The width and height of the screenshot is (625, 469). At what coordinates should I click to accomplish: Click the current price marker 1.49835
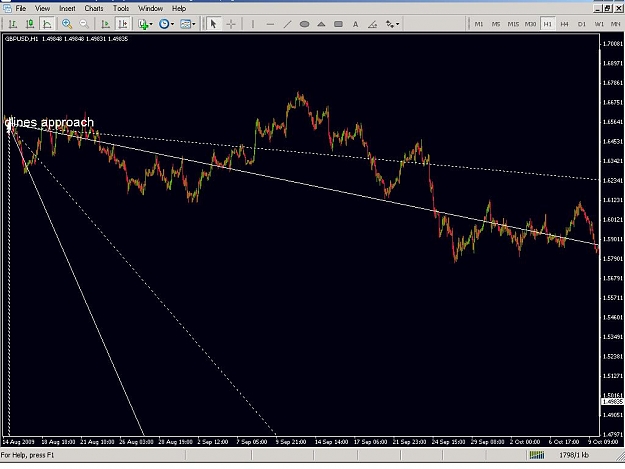coord(612,401)
